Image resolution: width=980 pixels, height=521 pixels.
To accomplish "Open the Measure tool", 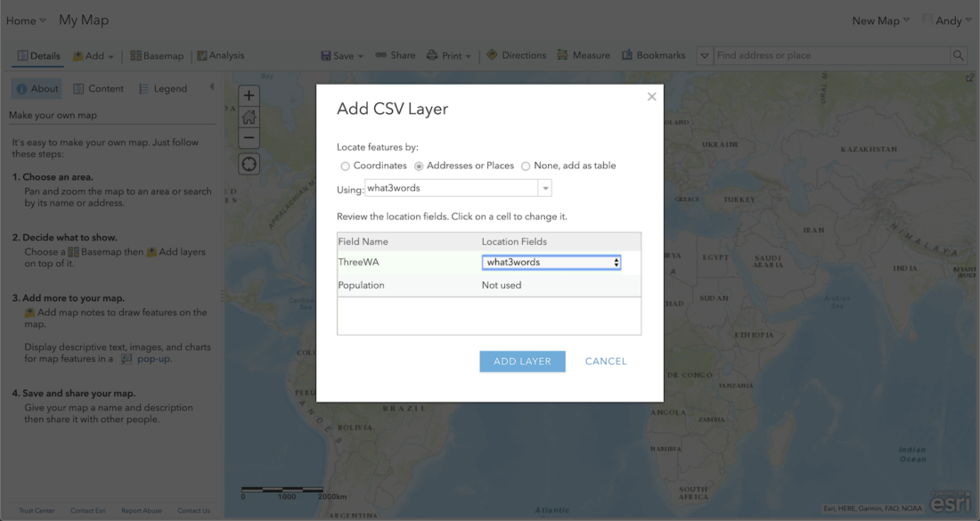I will [x=584, y=55].
